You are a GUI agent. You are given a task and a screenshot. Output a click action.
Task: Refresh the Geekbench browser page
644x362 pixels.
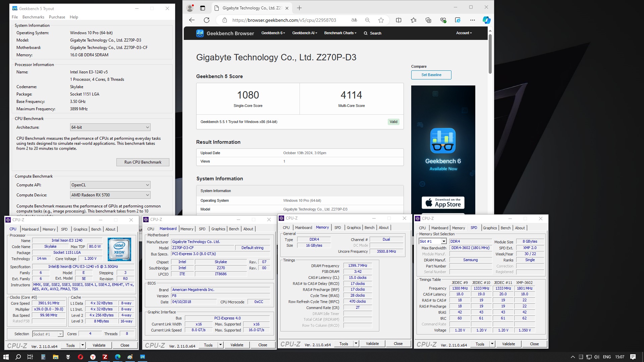(207, 20)
